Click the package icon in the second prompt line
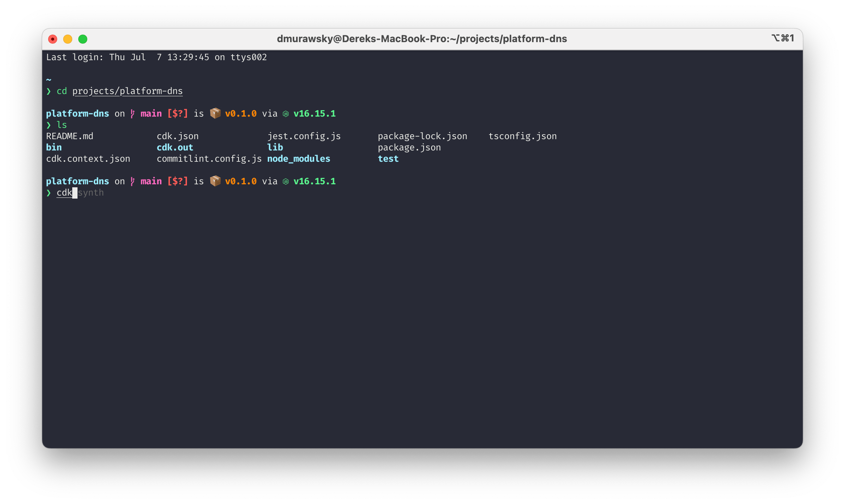 (216, 181)
